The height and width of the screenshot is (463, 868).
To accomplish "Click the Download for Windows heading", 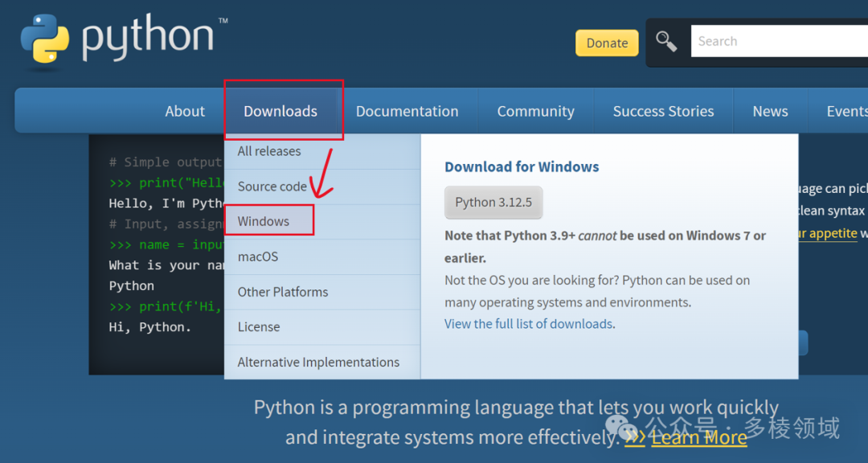I will [x=522, y=166].
